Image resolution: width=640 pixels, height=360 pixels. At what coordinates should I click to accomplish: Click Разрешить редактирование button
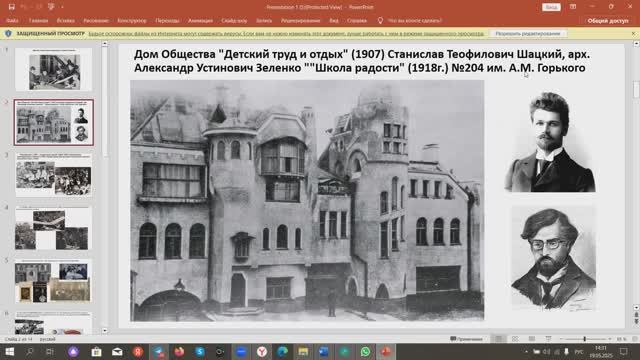click(528, 33)
